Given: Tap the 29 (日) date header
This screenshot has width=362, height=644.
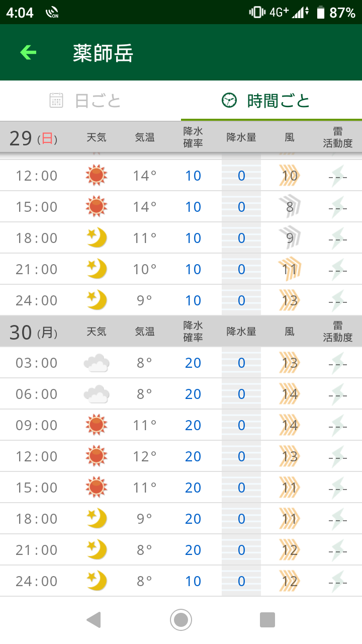Looking at the screenshot, I should click(33, 137).
